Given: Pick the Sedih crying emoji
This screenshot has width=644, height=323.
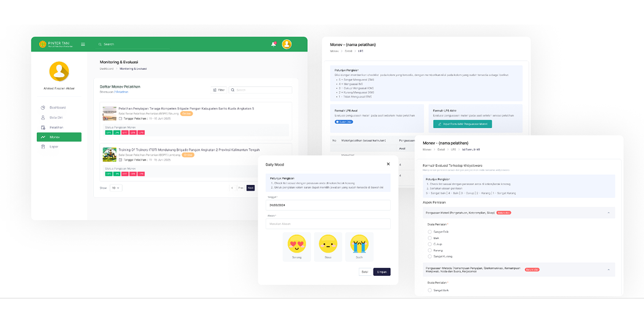Looking at the screenshot, I should [x=359, y=244].
